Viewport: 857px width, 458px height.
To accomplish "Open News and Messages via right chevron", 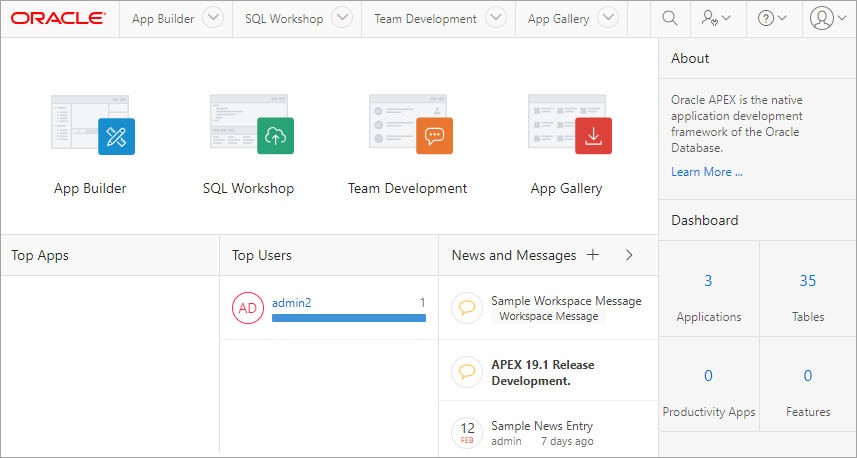I will point(629,255).
